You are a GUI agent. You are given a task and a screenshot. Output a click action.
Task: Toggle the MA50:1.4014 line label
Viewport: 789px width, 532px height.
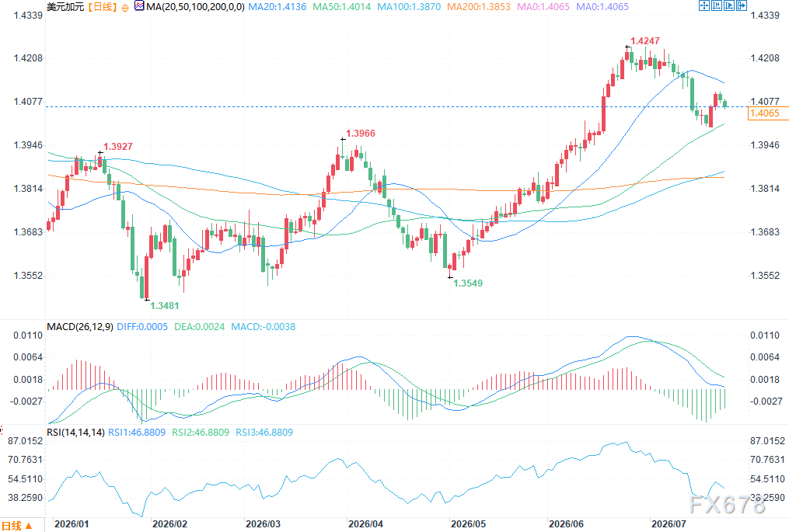tap(342, 7)
